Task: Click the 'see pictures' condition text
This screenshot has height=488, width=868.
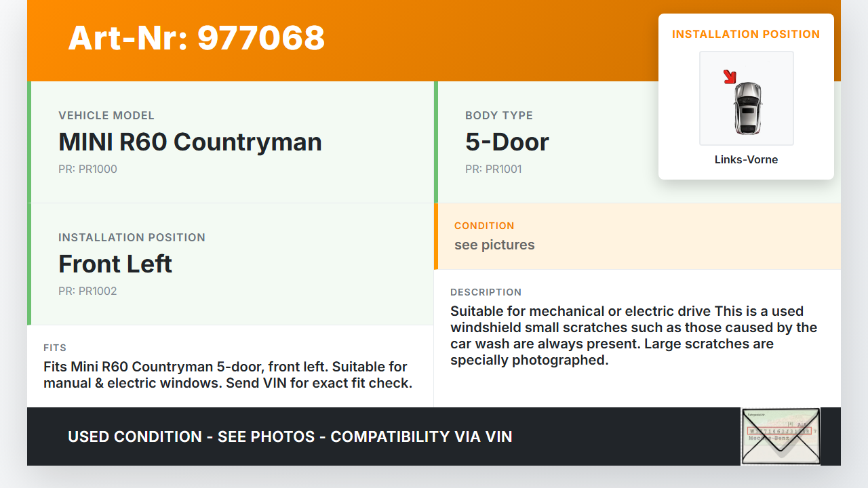Action: (494, 245)
